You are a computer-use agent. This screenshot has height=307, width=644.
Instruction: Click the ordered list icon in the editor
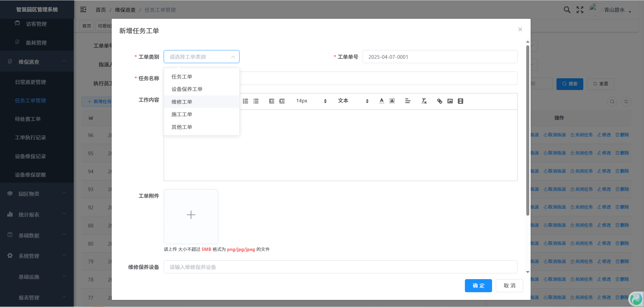click(246, 101)
